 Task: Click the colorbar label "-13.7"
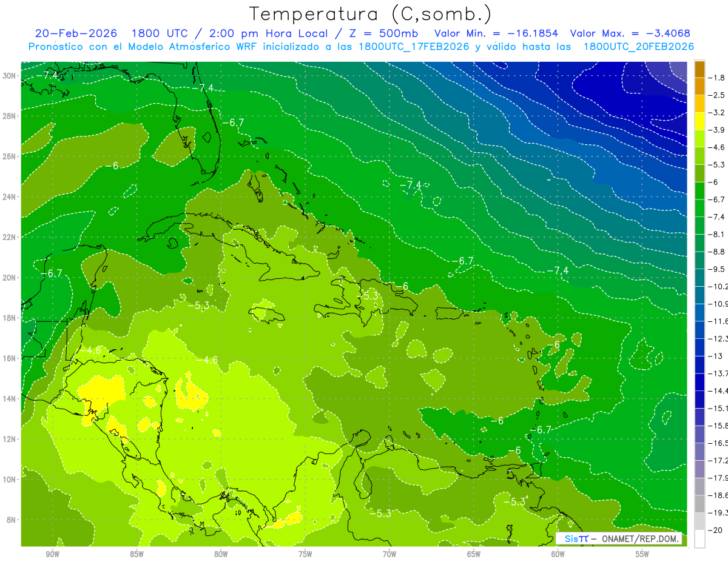pyautogui.click(x=718, y=373)
